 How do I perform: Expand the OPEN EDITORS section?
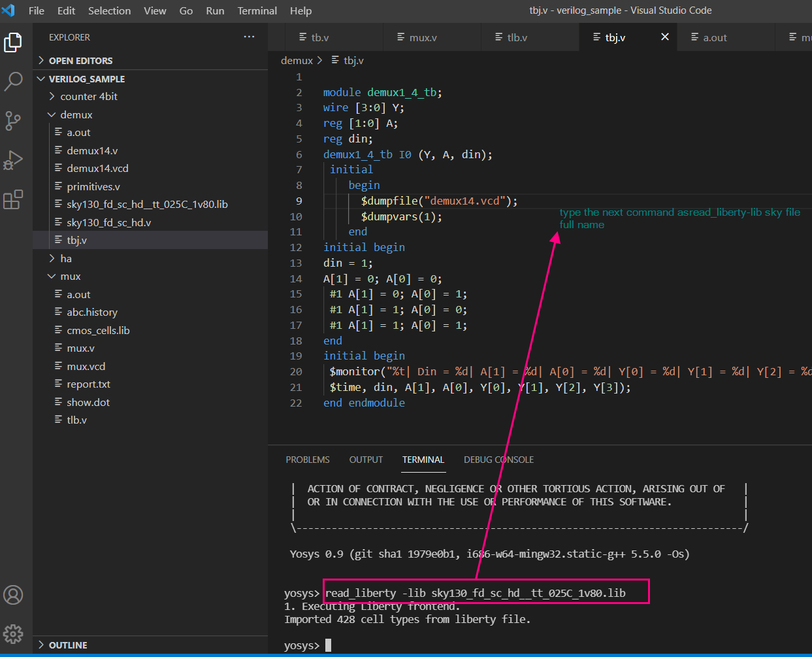(x=150, y=60)
